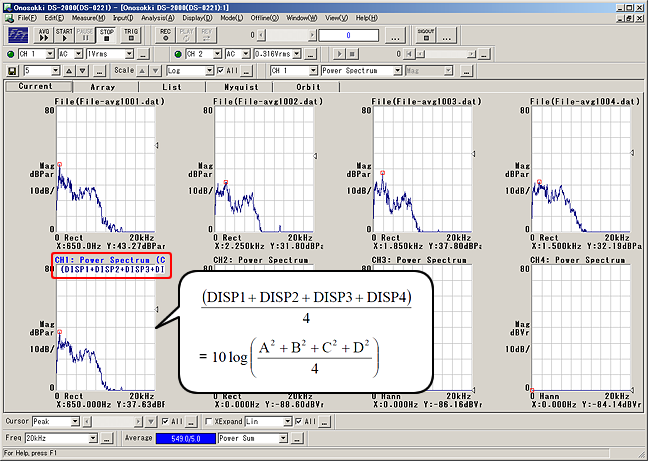Click the STOP button
The width and height of the screenshot is (648, 461).
coord(107,35)
